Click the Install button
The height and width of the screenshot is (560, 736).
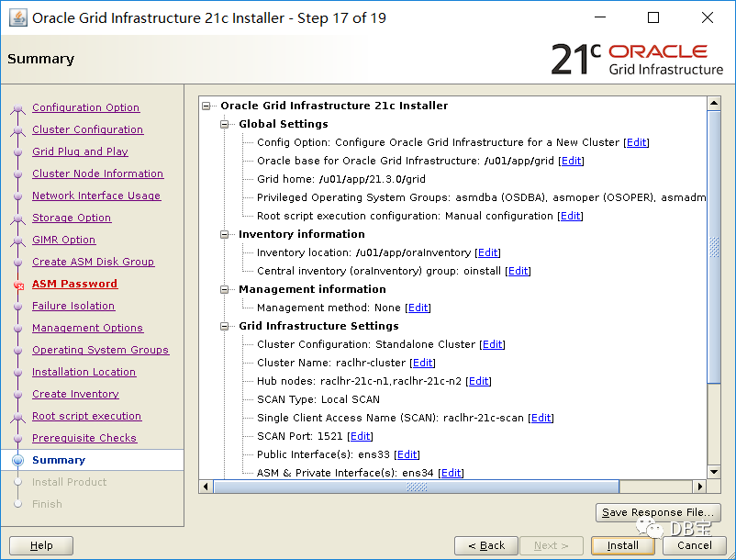click(x=622, y=546)
